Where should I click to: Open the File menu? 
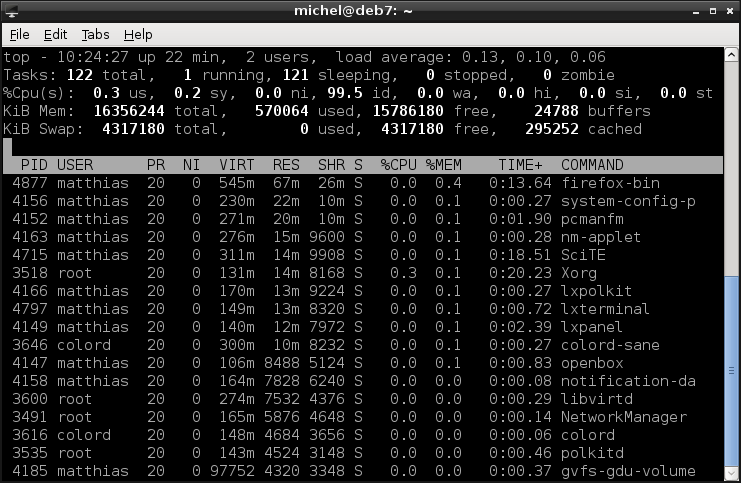(19, 34)
